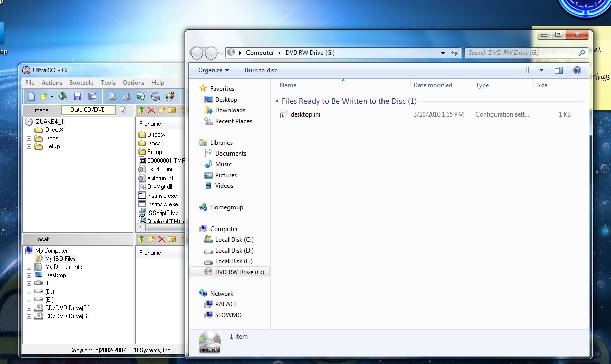Select DrvMgt.dll in UltraISO file list
611x364 pixels.
pos(160,187)
